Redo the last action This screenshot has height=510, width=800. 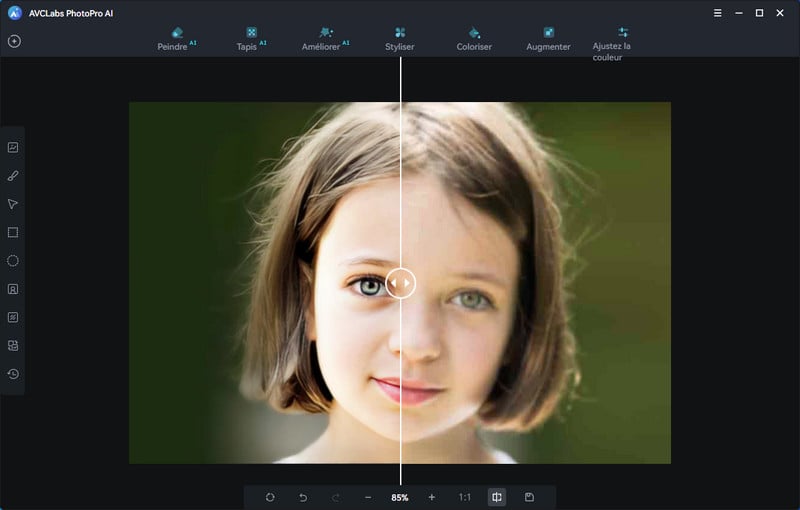coord(336,497)
